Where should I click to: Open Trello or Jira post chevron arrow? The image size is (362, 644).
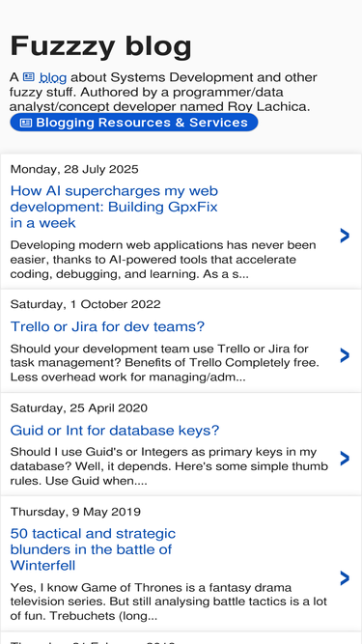pyautogui.click(x=345, y=355)
